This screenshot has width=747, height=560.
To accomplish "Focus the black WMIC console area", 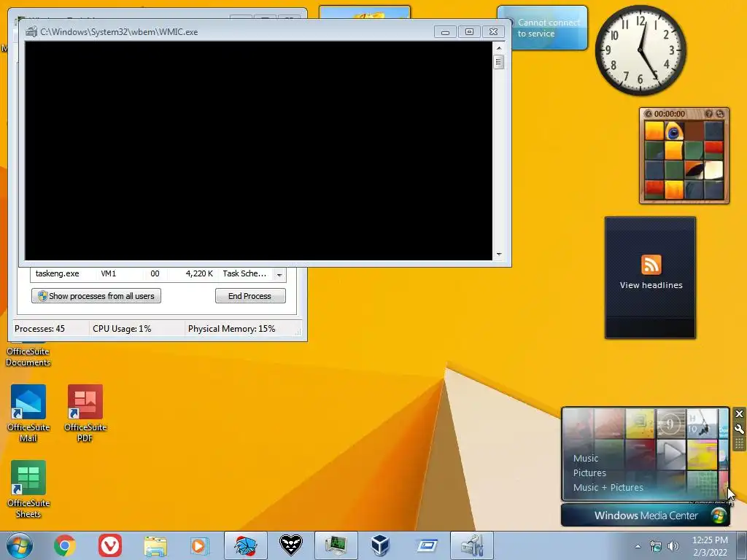I will tap(259, 151).
